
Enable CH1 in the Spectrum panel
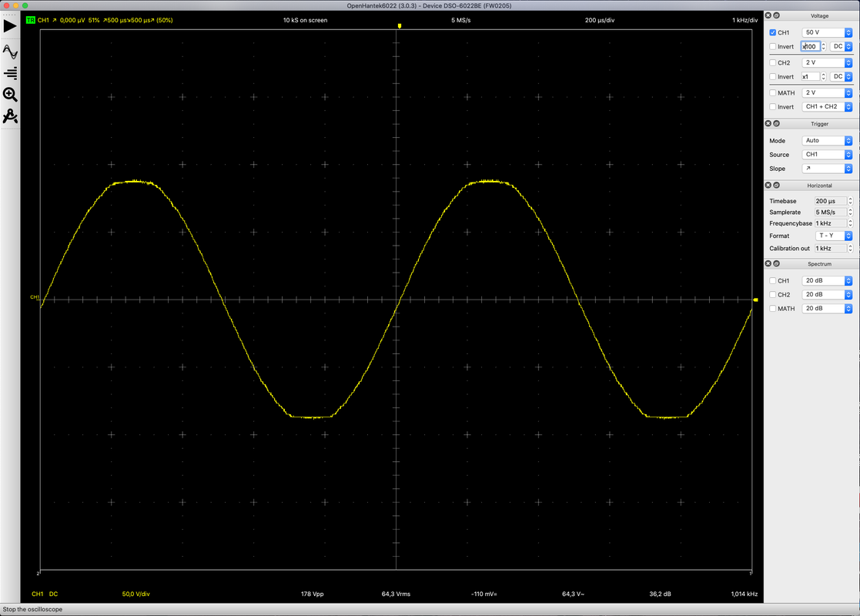[773, 280]
